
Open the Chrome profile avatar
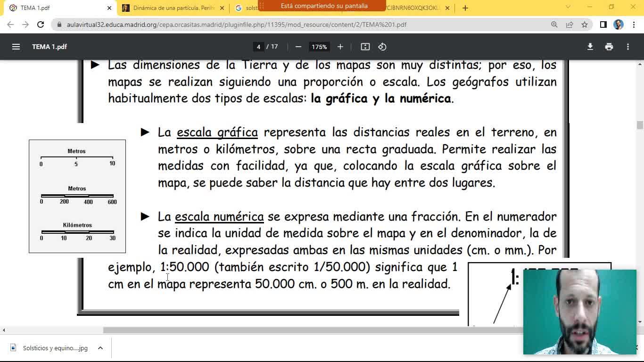pos(619,25)
